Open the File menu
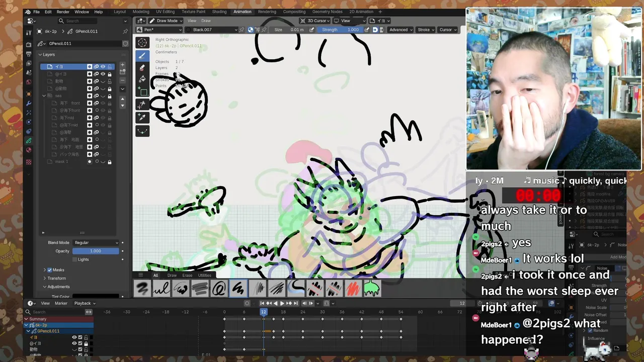 [36, 12]
